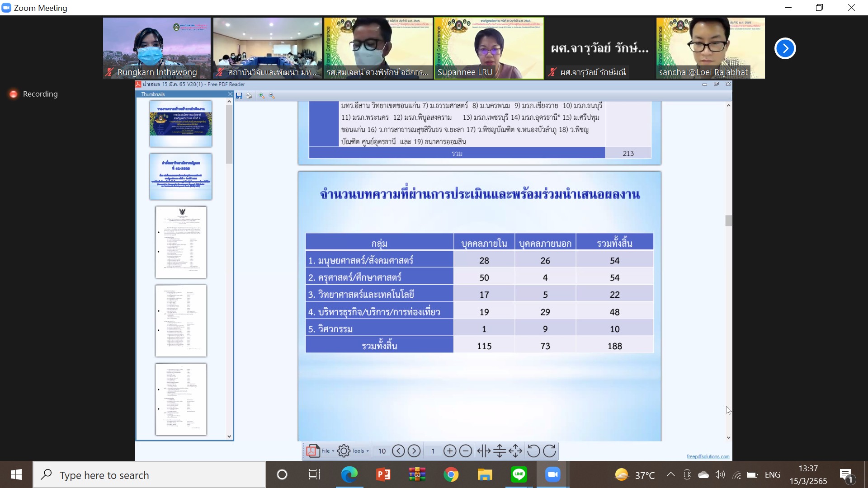Viewport: 868px width, 488px height.
Task: Open the File dropdown menu
Action: (321, 451)
